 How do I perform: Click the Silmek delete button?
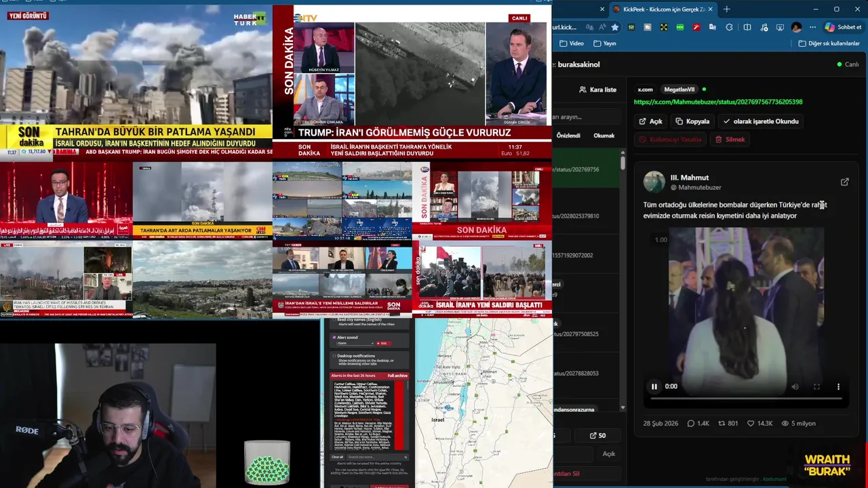tap(730, 140)
